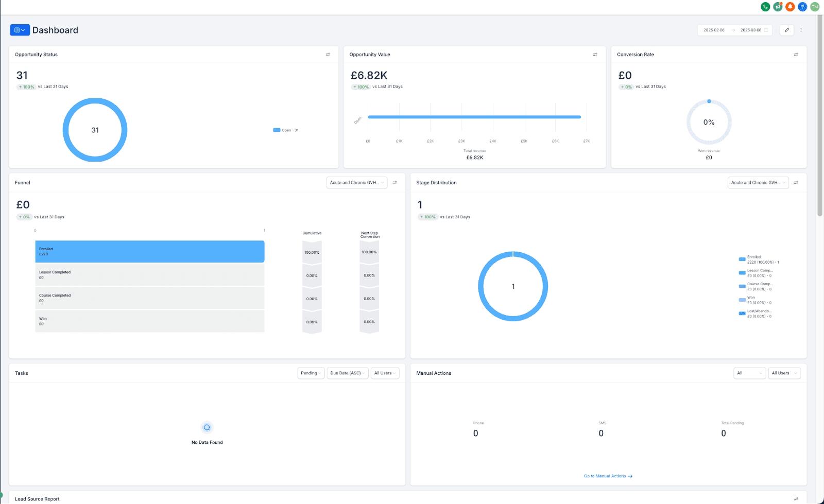Click the Next Step Conversion 100.00% value
824x504 pixels.
click(369, 252)
